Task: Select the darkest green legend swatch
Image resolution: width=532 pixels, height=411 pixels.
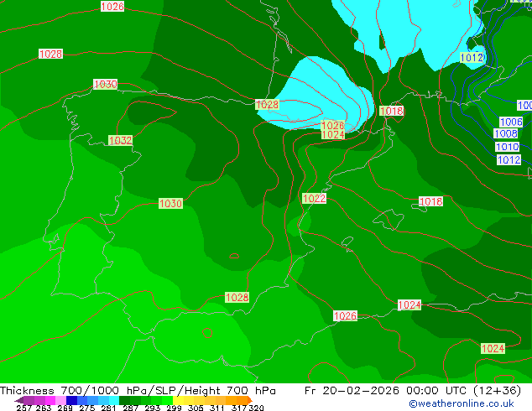Action: tap(124, 400)
